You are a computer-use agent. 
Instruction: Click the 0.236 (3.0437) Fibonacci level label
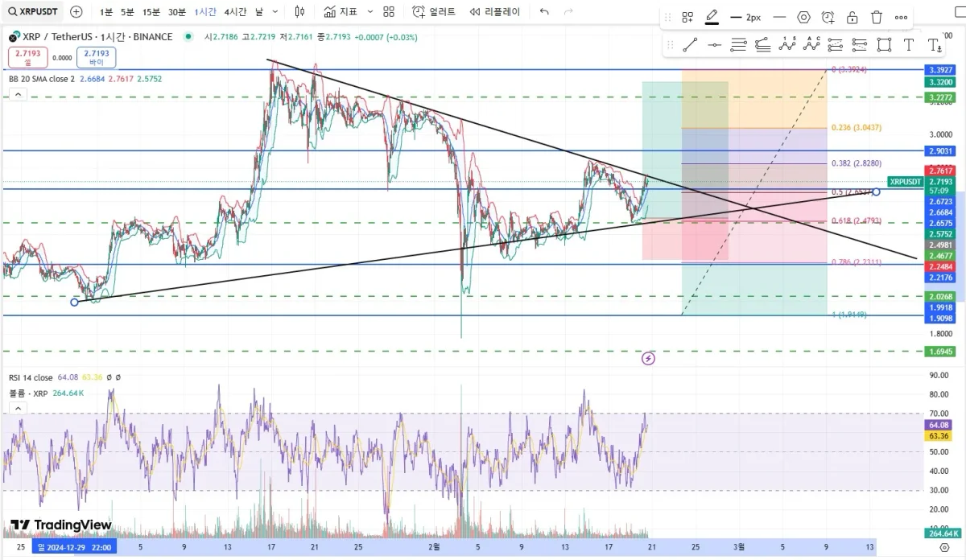857,128
